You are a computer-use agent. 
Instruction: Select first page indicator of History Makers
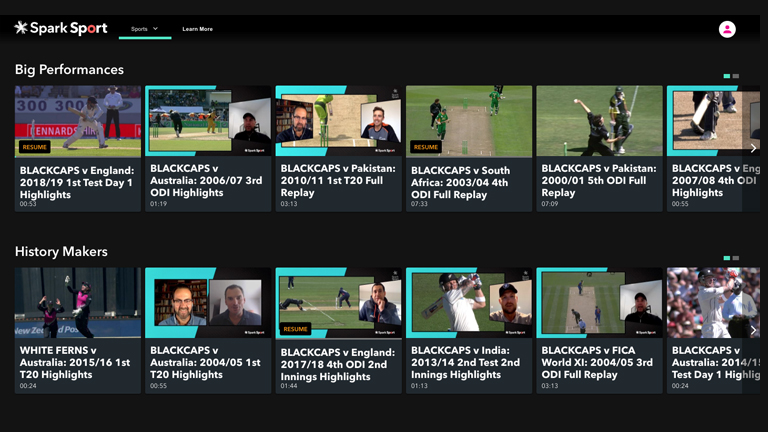click(727, 258)
